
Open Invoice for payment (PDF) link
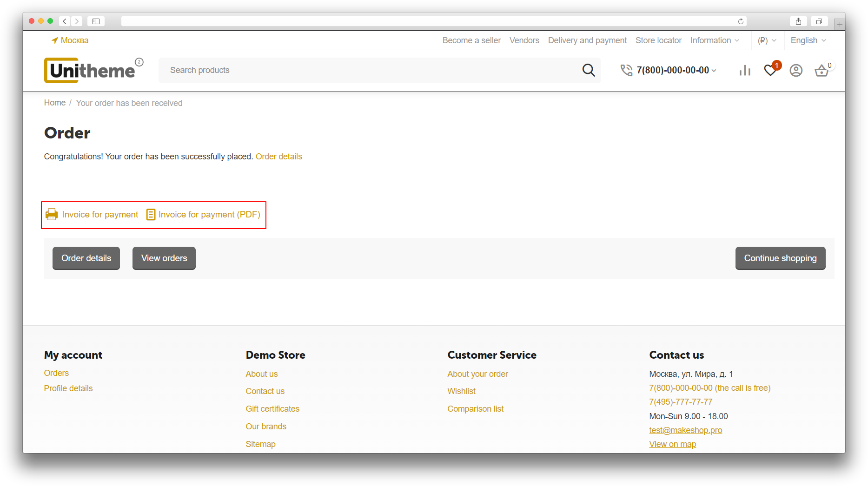pos(204,215)
